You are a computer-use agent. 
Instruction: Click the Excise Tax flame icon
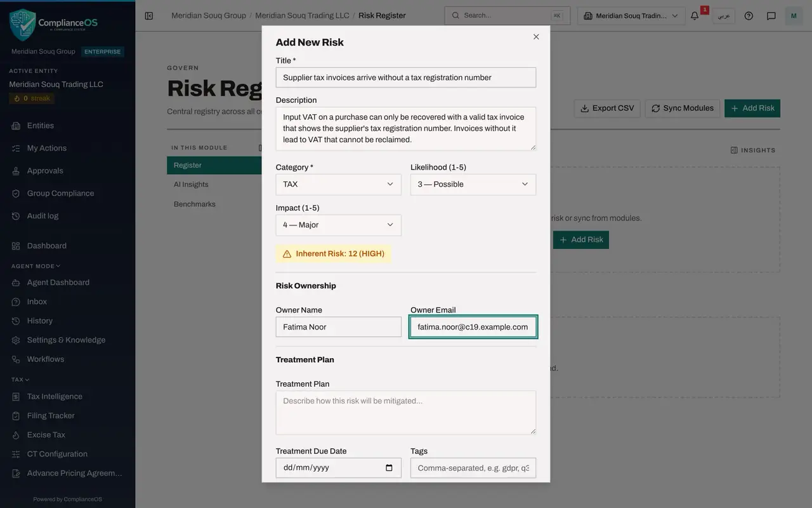16,435
